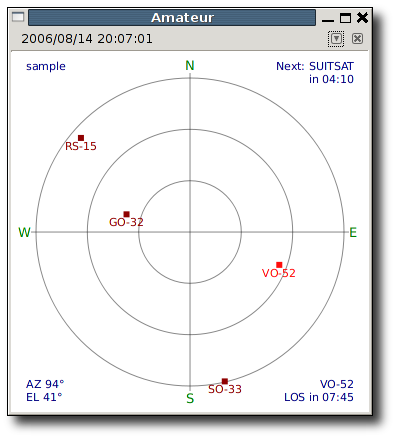Screen dimensions: 396x439
Task: Select the RS-15 satellite marker
Action: [x=81, y=138]
